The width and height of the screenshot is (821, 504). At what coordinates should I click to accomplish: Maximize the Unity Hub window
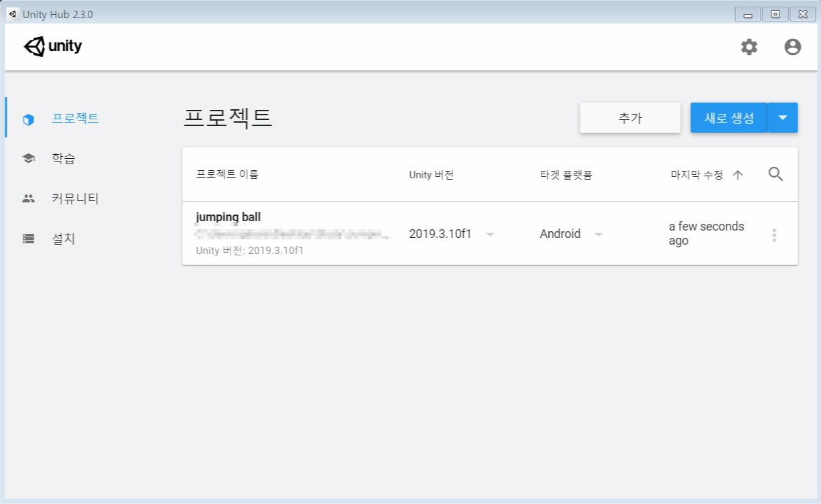pyautogui.click(x=775, y=14)
